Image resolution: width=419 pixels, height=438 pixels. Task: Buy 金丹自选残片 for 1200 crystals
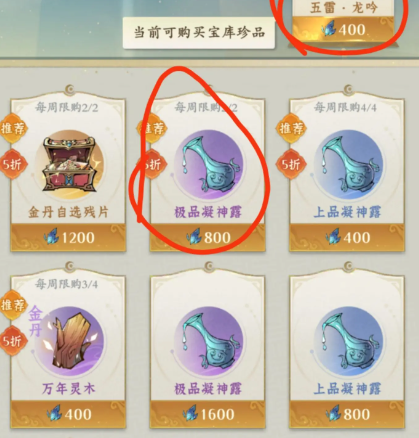click(68, 237)
